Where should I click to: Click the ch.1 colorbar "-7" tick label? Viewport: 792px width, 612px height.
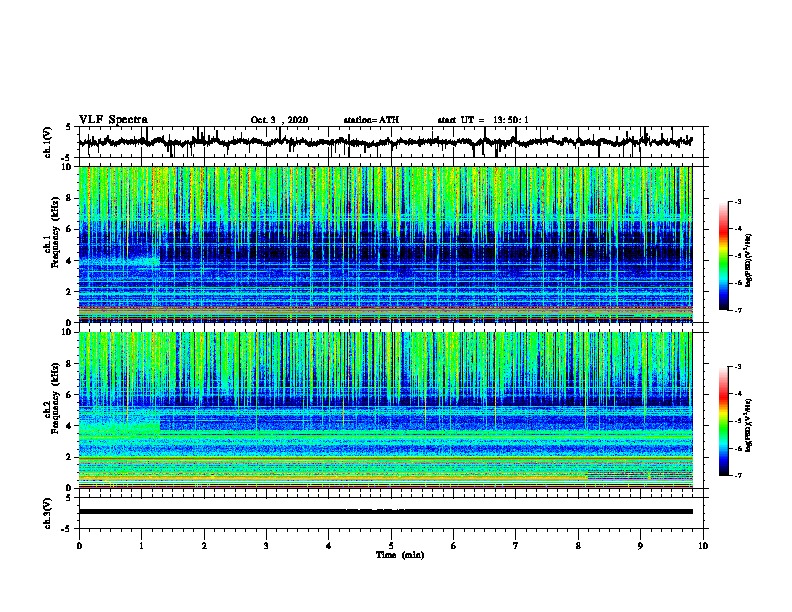click(x=738, y=310)
